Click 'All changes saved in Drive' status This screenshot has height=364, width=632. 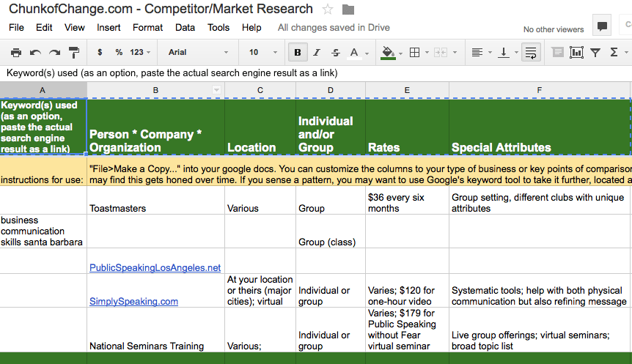tap(334, 27)
